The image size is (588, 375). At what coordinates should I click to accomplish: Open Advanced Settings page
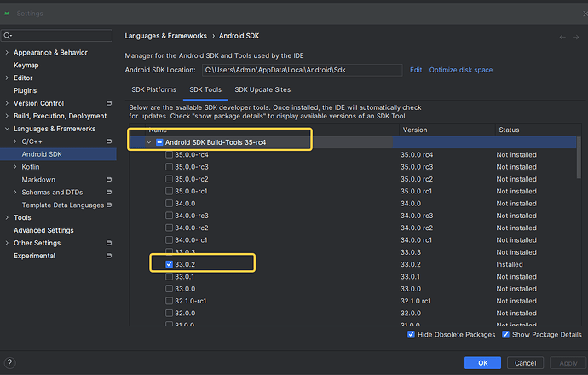(x=43, y=230)
